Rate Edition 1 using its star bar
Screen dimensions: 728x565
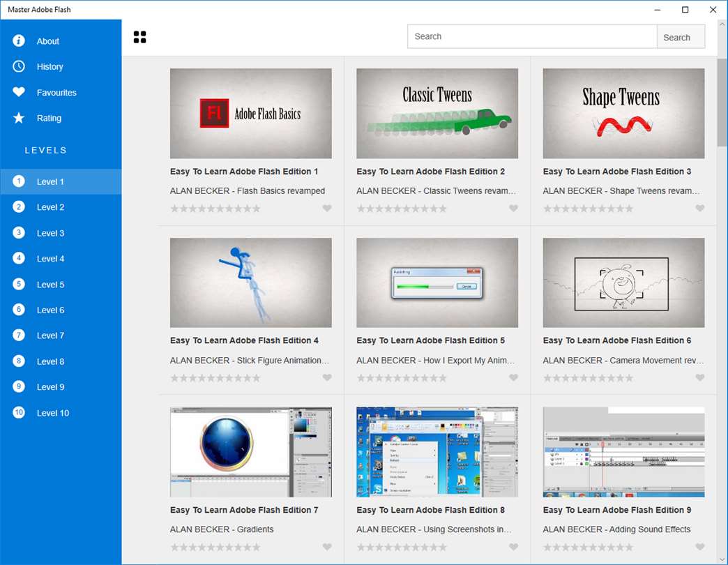(215, 209)
